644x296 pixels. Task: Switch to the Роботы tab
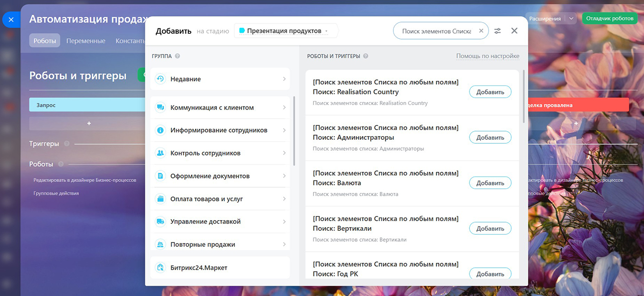44,41
